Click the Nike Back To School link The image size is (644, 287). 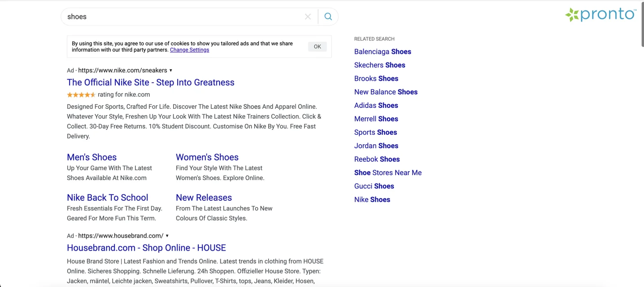point(107,198)
